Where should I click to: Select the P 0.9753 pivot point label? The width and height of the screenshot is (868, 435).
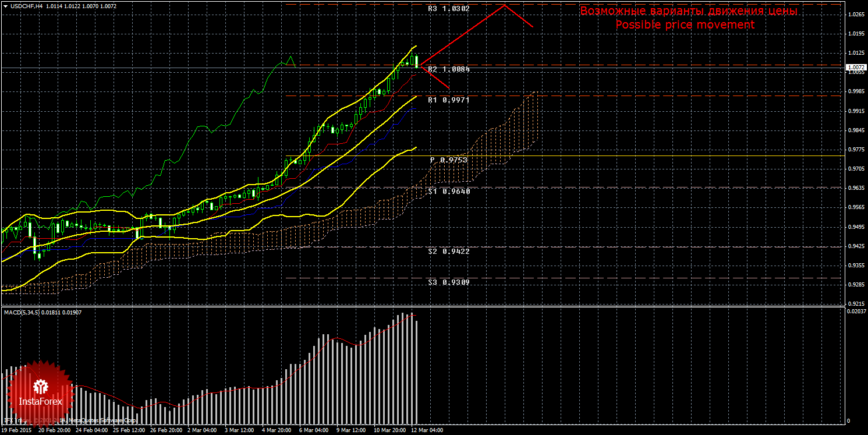click(449, 160)
